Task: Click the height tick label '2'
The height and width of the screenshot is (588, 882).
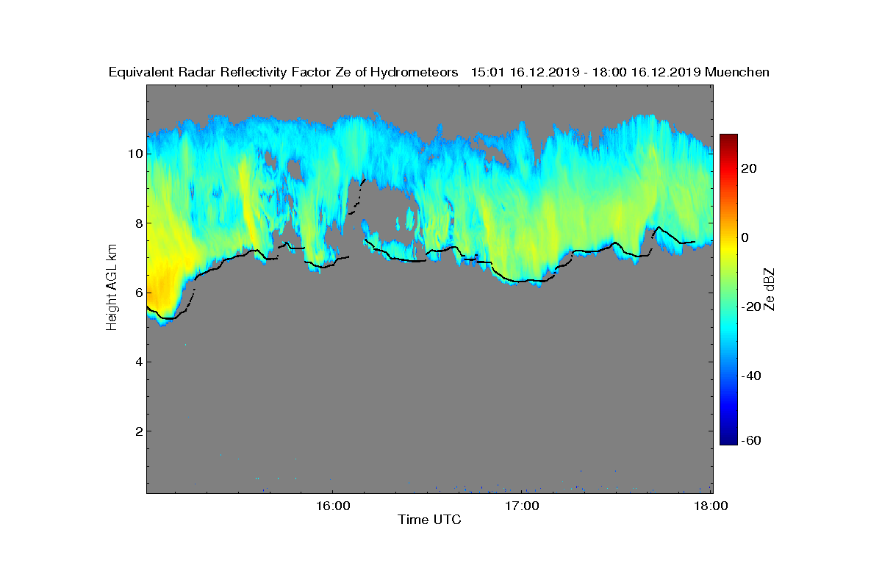Action: click(137, 431)
